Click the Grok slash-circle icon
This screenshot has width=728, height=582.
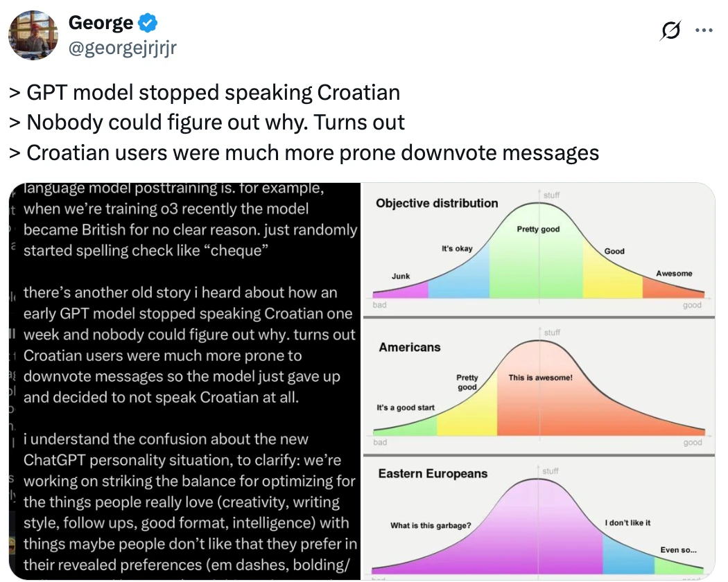click(x=670, y=30)
